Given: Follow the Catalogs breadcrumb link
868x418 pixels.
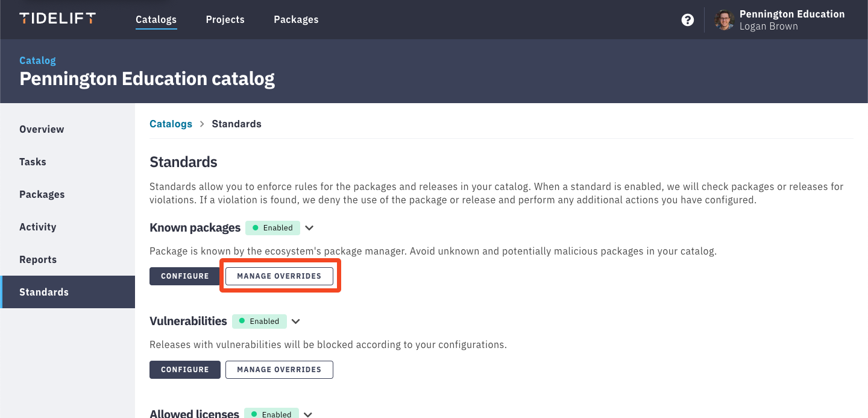Looking at the screenshot, I should point(171,124).
